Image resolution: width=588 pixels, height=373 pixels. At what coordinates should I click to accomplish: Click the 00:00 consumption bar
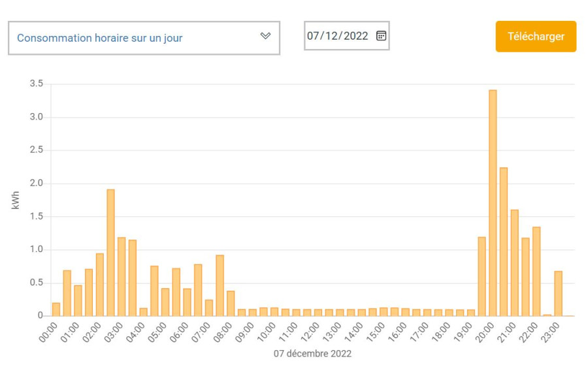[x=56, y=310]
